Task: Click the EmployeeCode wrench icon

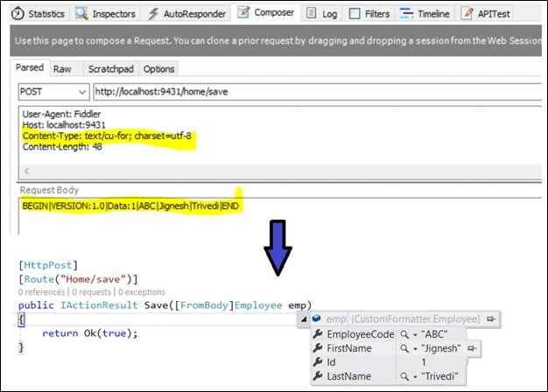Action: [318, 334]
